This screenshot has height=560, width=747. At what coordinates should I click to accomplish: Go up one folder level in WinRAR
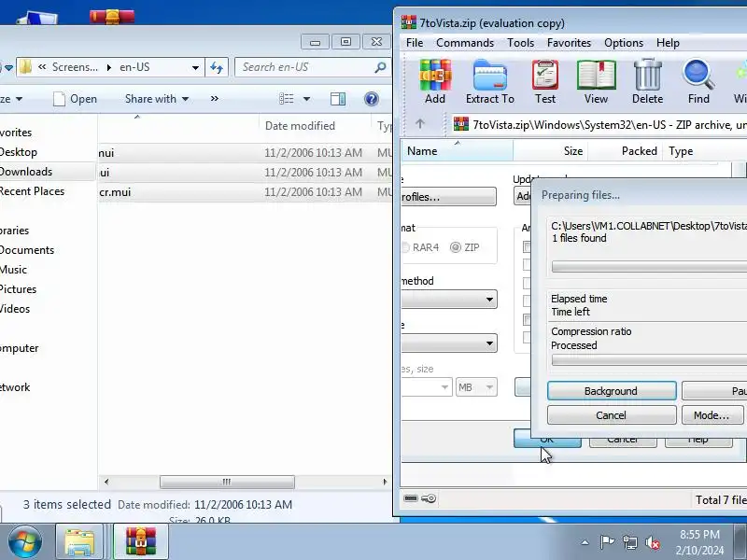pos(419,124)
